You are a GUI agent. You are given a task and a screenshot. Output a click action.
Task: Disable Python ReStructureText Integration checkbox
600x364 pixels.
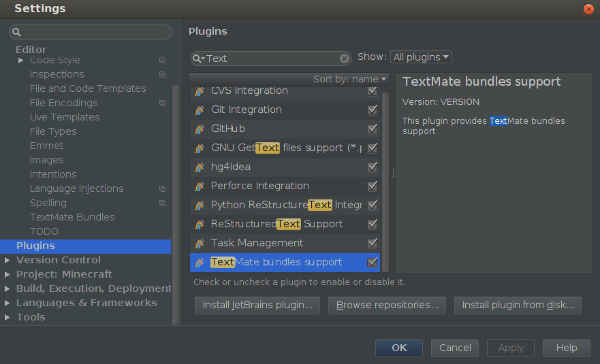373,205
